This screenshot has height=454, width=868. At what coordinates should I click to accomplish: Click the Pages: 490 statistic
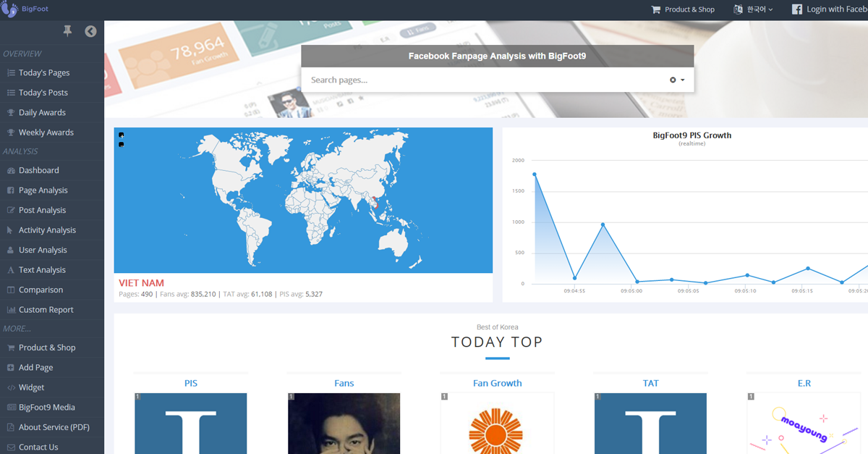pos(136,295)
